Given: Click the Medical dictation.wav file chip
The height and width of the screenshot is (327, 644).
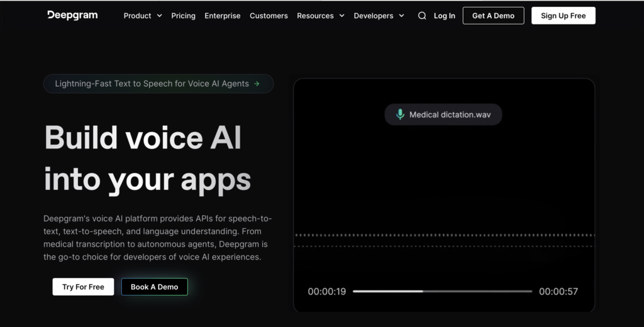Looking at the screenshot, I should [x=443, y=114].
